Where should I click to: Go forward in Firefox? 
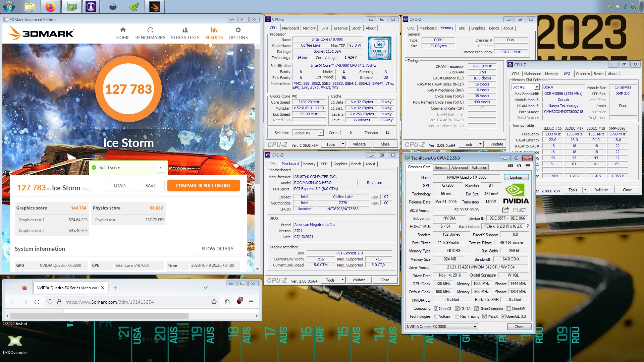(25, 302)
